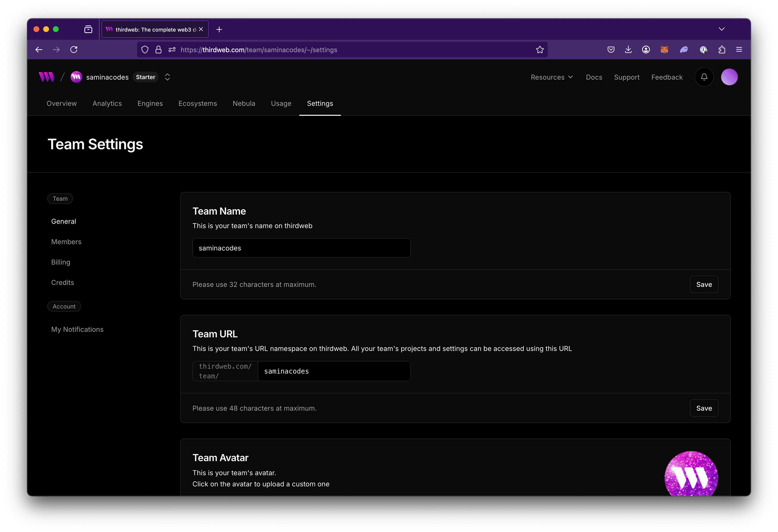
Task: Switch to the Analytics tab
Action: 107,103
